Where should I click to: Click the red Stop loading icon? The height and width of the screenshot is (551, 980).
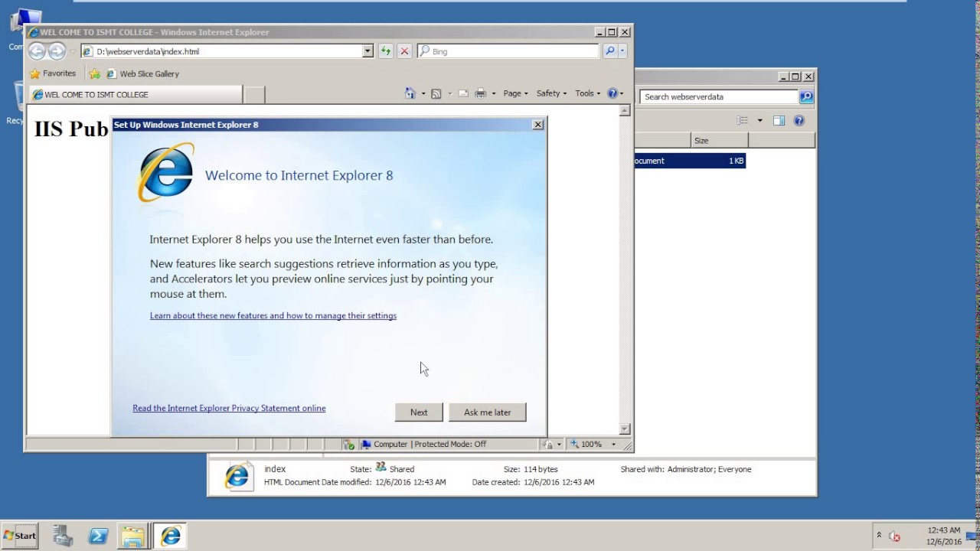tap(404, 51)
